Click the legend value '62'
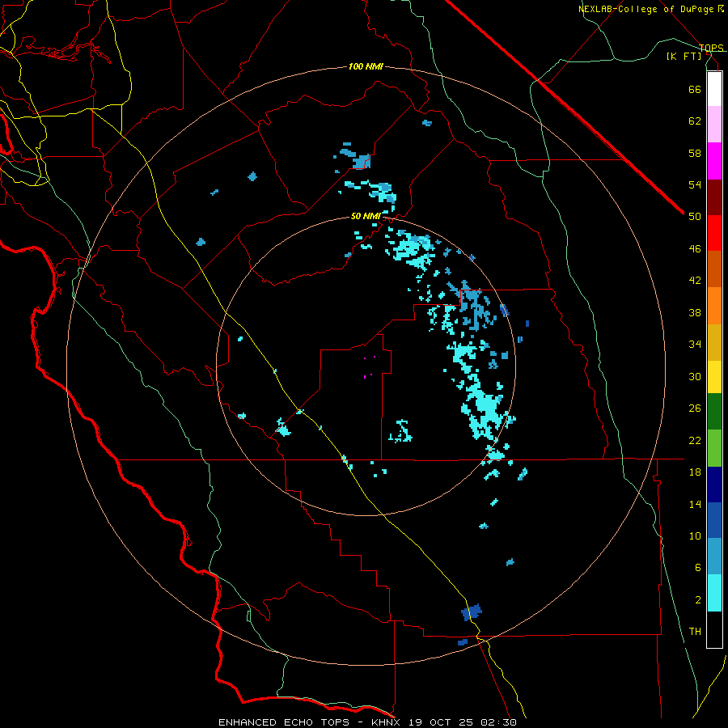This screenshot has height=728, width=728. (x=695, y=121)
